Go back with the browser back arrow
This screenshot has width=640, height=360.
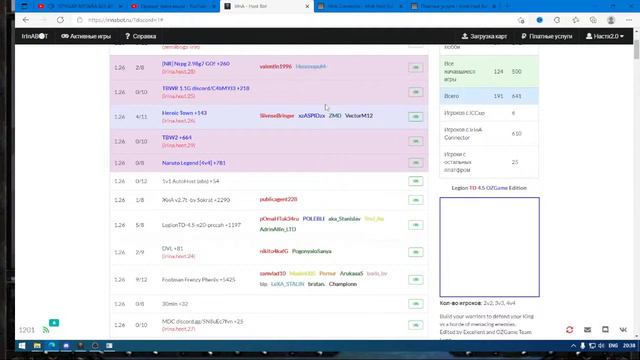(x=26, y=20)
